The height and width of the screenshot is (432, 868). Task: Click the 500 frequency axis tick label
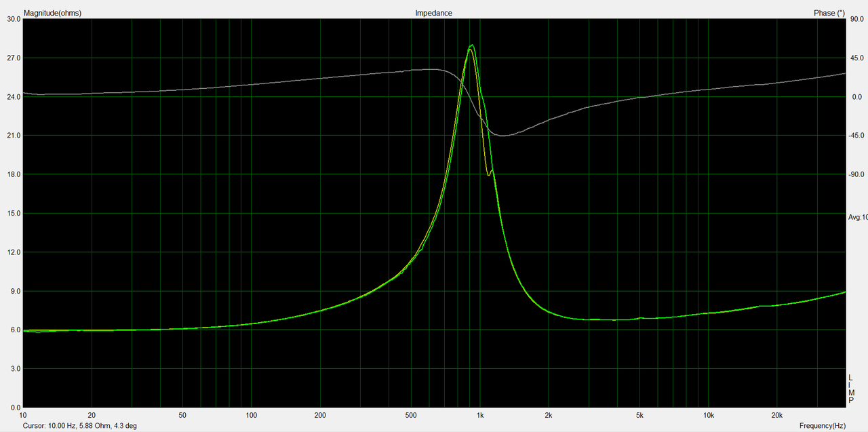411,415
